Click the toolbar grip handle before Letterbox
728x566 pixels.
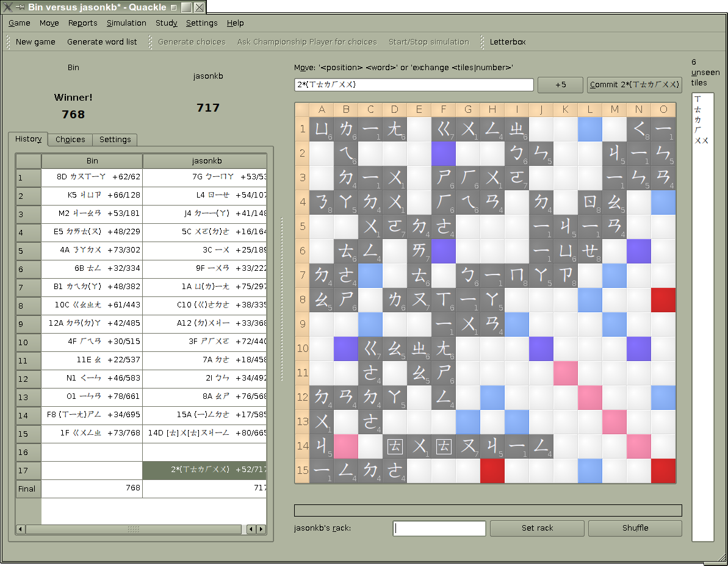(482, 42)
